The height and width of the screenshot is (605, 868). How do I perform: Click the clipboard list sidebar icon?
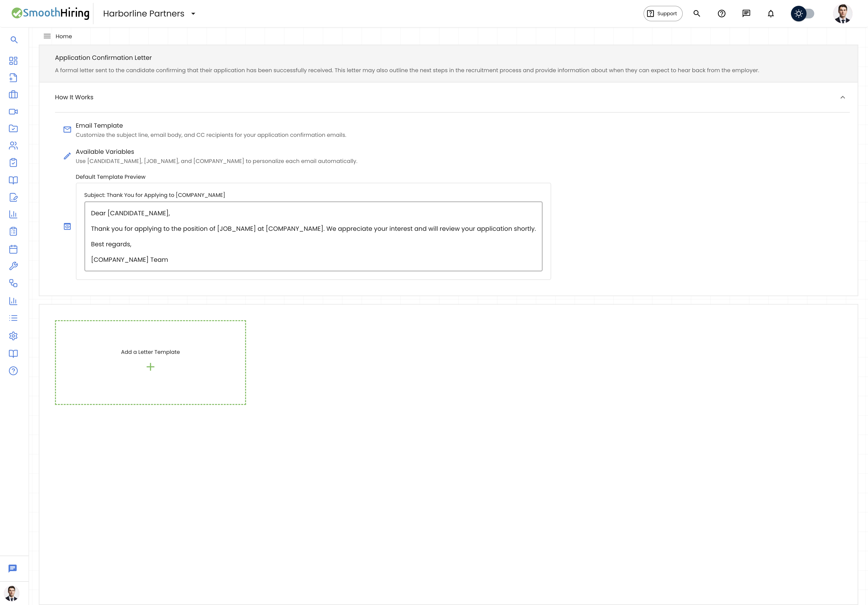pos(13,231)
